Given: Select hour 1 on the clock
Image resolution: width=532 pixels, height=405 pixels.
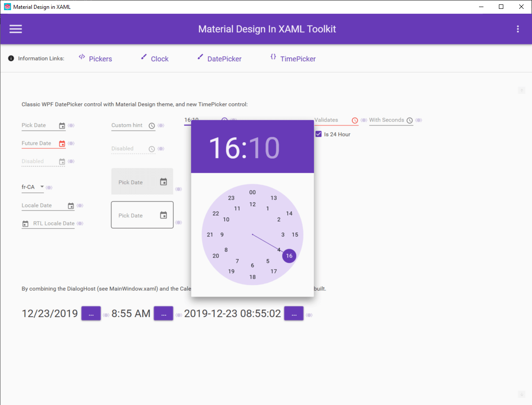Looking at the screenshot, I should (268, 208).
